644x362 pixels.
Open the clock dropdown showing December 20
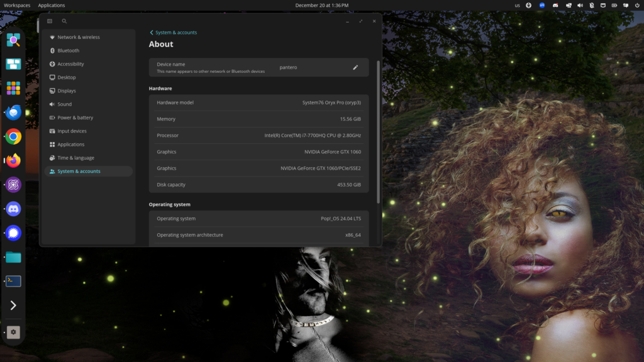(321, 5)
